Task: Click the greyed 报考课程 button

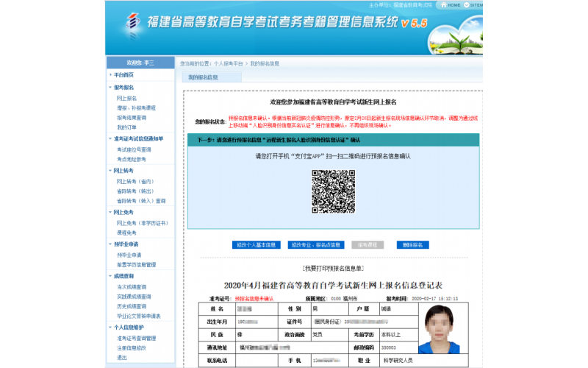Action: coord(367,245)
